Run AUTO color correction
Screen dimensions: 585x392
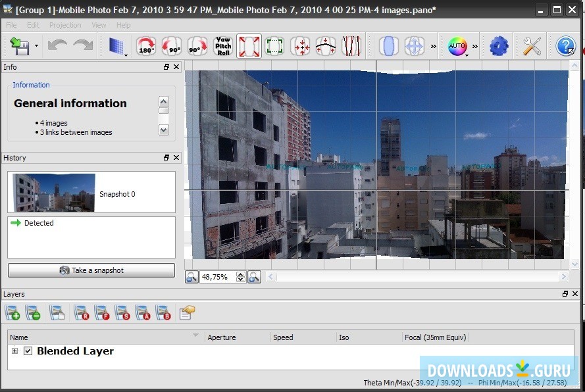[x=456, y=46]
